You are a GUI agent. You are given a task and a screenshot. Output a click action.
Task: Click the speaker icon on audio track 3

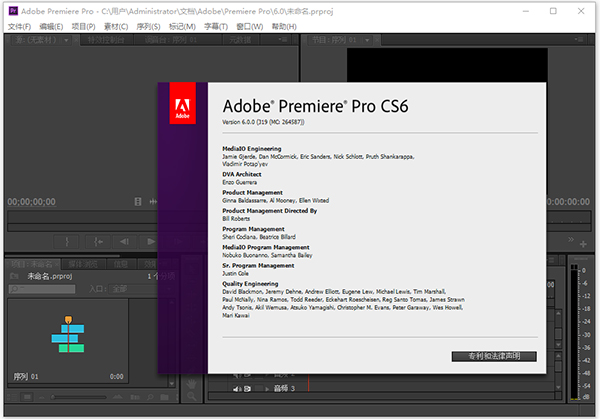click(x=236, y=387)
